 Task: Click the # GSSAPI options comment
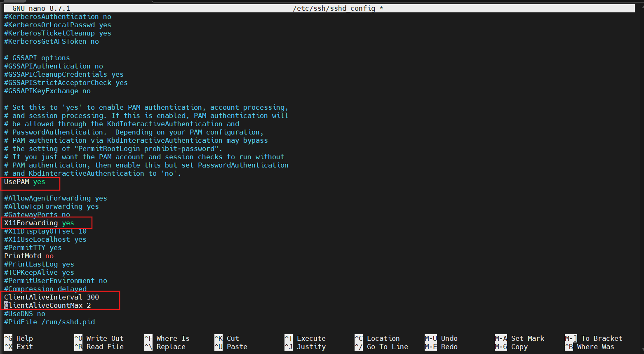pyautogui.click(x=37, y=58)
